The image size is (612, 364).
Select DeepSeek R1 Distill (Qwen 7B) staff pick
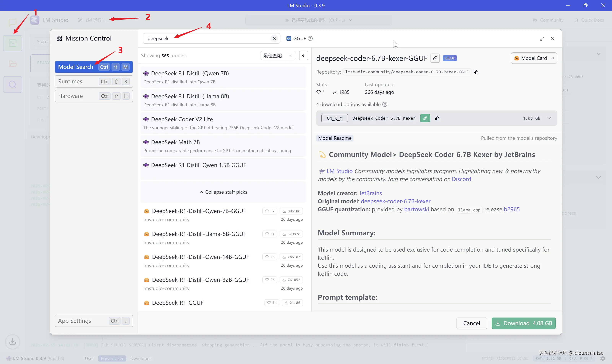point(223,77)
